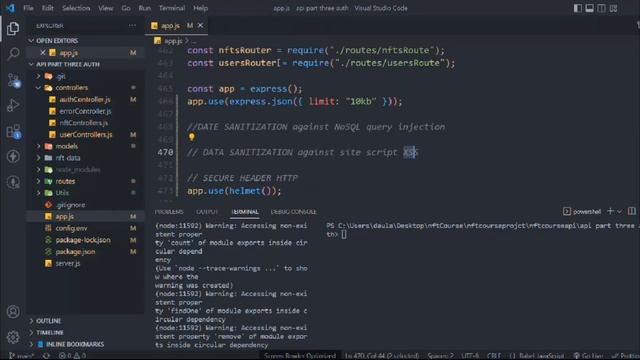Screen dimensions: 640x360
Task: Click Spaces: 2 indentation in status bar
Action: pyautogui.click(x=441, y=356)
